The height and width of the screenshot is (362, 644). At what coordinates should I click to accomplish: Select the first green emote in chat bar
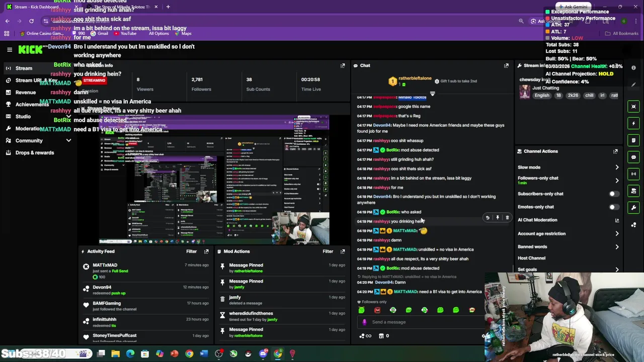tap(361, 310)
